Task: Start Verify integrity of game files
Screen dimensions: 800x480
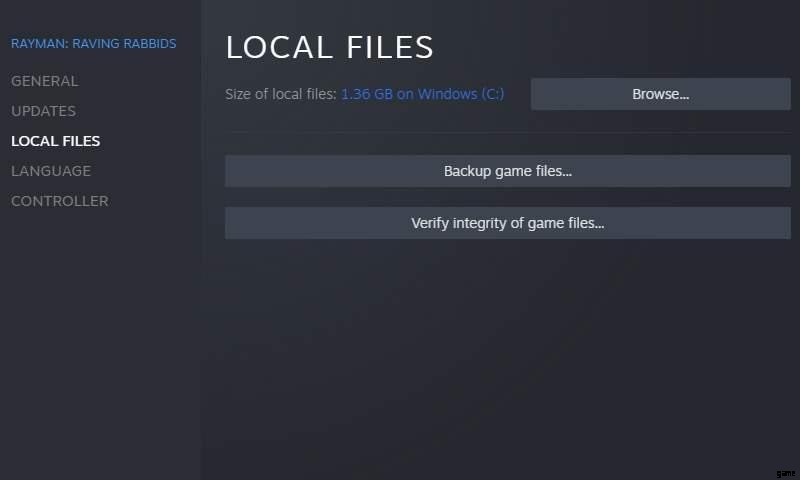Action: 507,223
